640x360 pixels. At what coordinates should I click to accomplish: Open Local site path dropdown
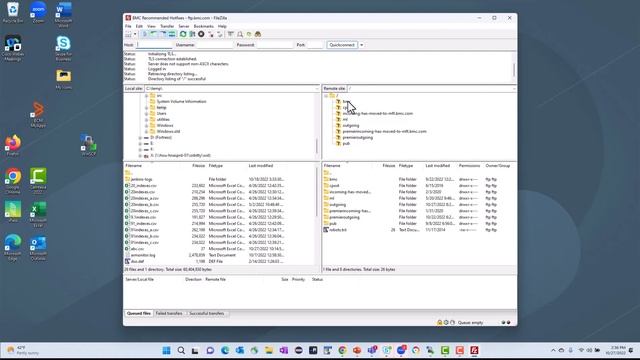tap(317, 89)
